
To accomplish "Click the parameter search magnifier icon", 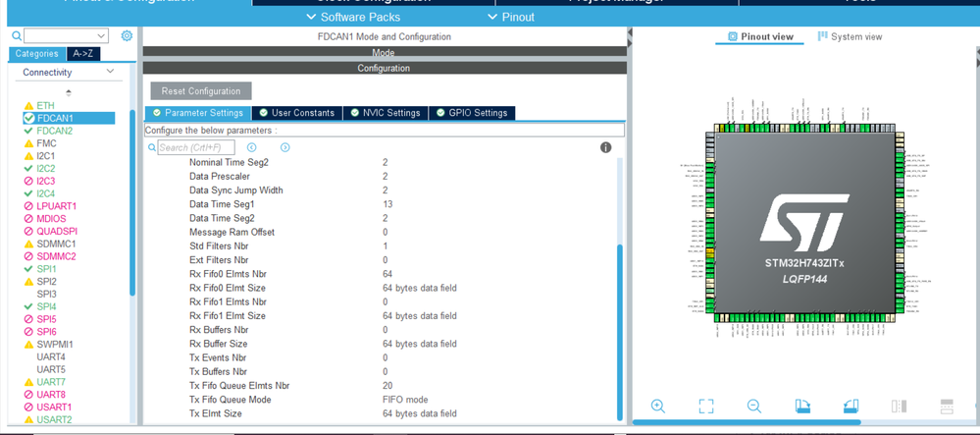I will pyautogui.click(x=152, y=147).
